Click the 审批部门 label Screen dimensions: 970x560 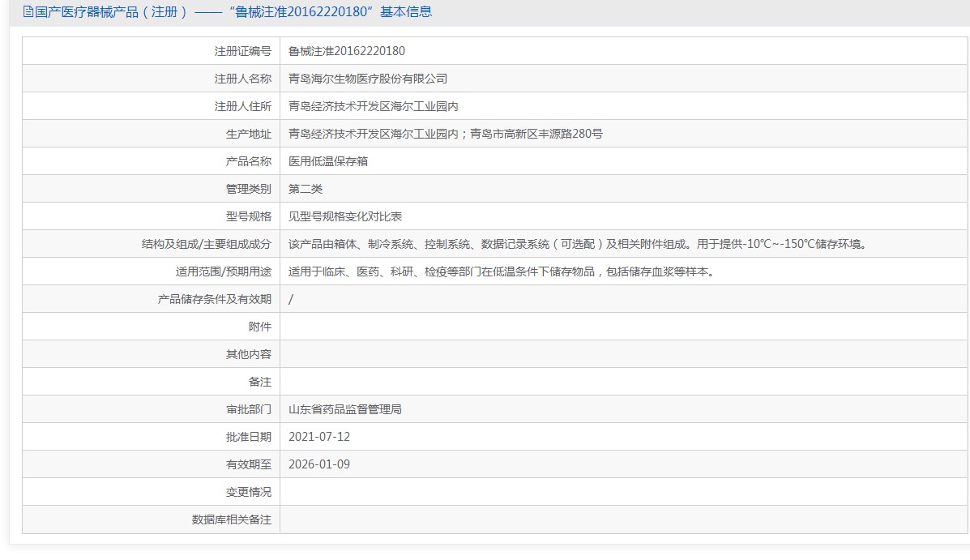(x=248, y=409)
